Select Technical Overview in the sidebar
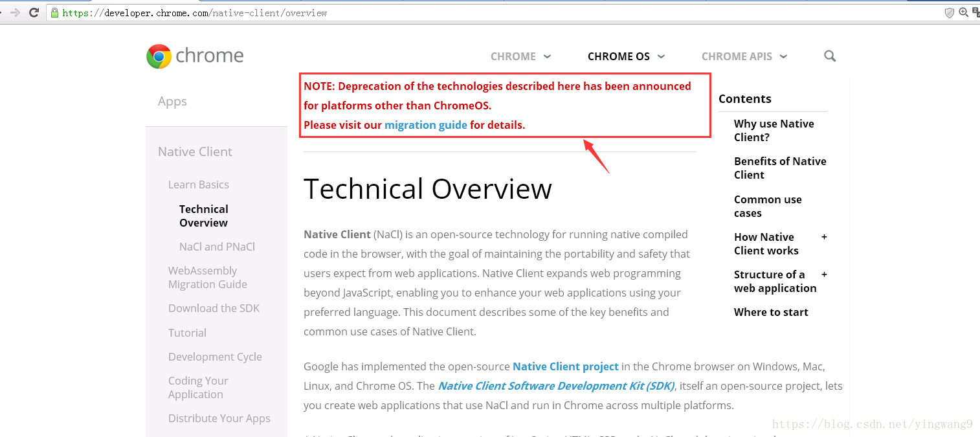 coord(204,216)
